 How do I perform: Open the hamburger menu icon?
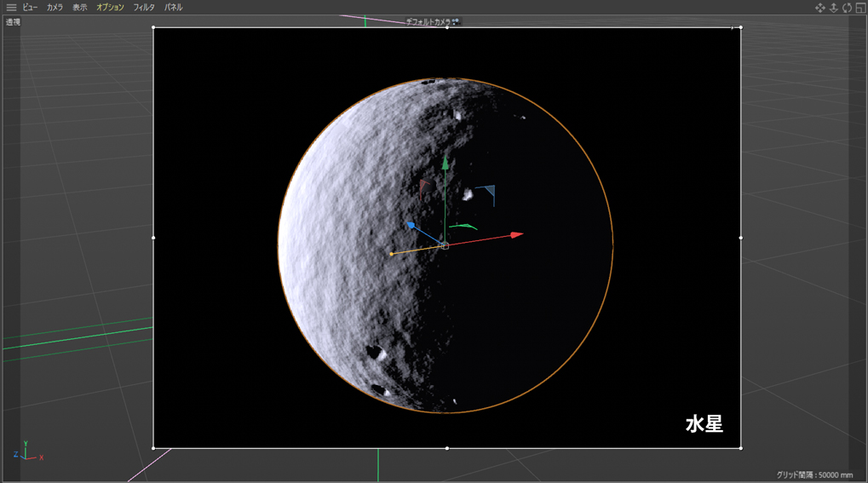[11, 8]
